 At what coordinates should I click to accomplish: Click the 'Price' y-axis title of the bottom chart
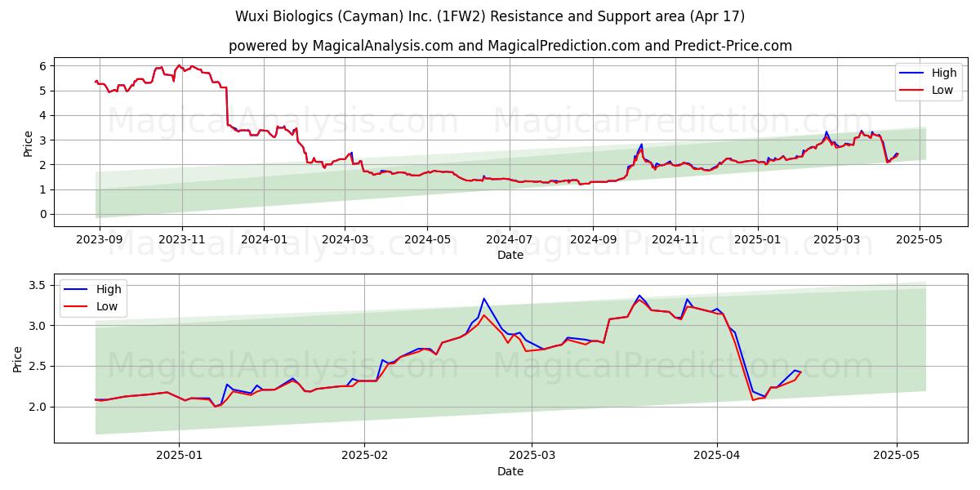(x=18, y=359)
